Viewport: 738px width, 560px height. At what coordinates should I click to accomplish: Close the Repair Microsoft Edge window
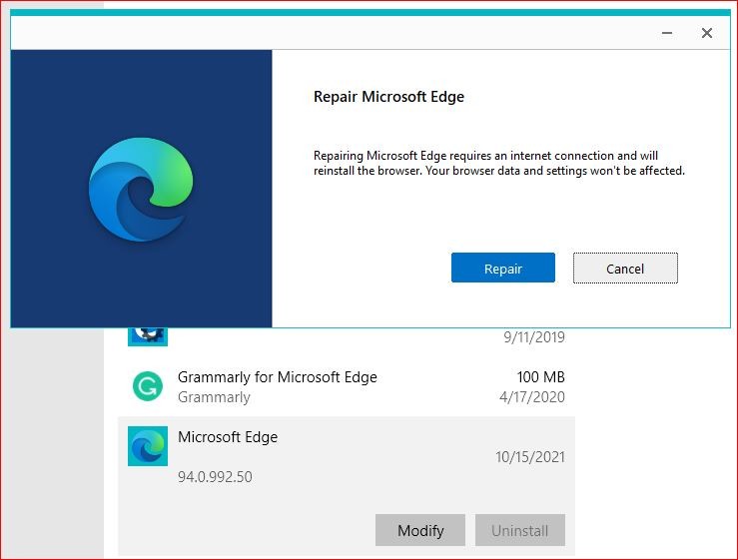706,33
